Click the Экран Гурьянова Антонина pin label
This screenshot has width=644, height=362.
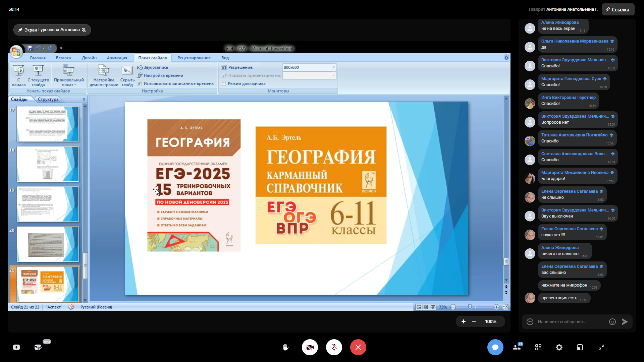52,30
